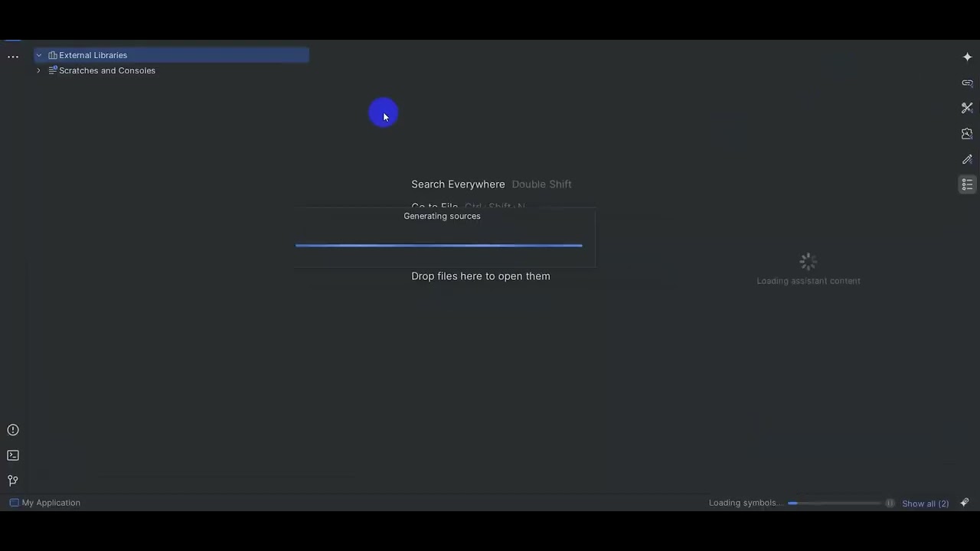Toggle the Assistant list icon in the right strip
The image size is (980, 551).
(x=967, y=184)
